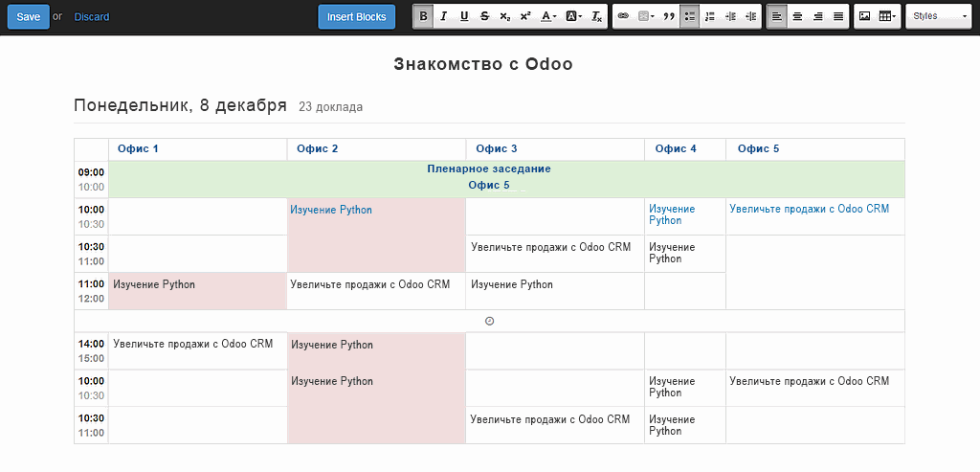
Task: Apply block quote formatting
Action: [x=669, y=17]
